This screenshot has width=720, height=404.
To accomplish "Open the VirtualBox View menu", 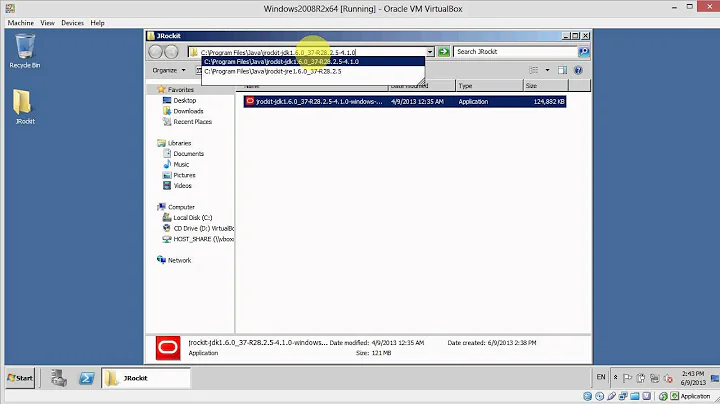I will pyautogui.click(x=47, y=22).
